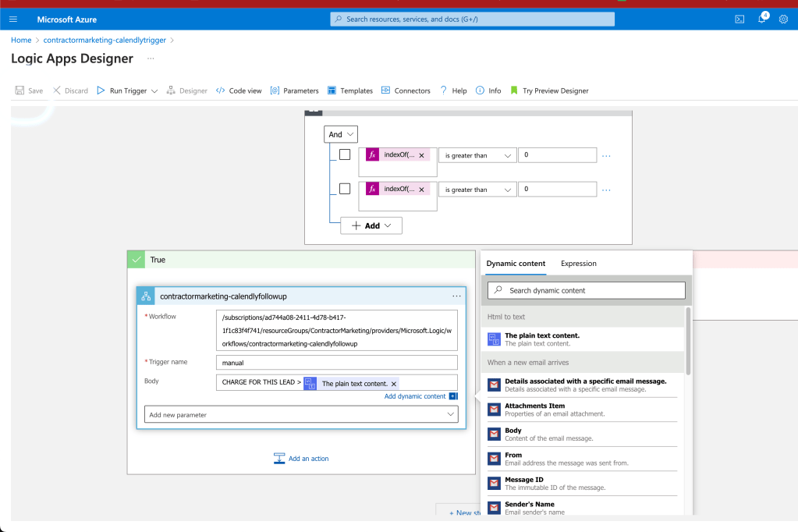
Task: Try the Preview Designer
Action: click(549, 90)
